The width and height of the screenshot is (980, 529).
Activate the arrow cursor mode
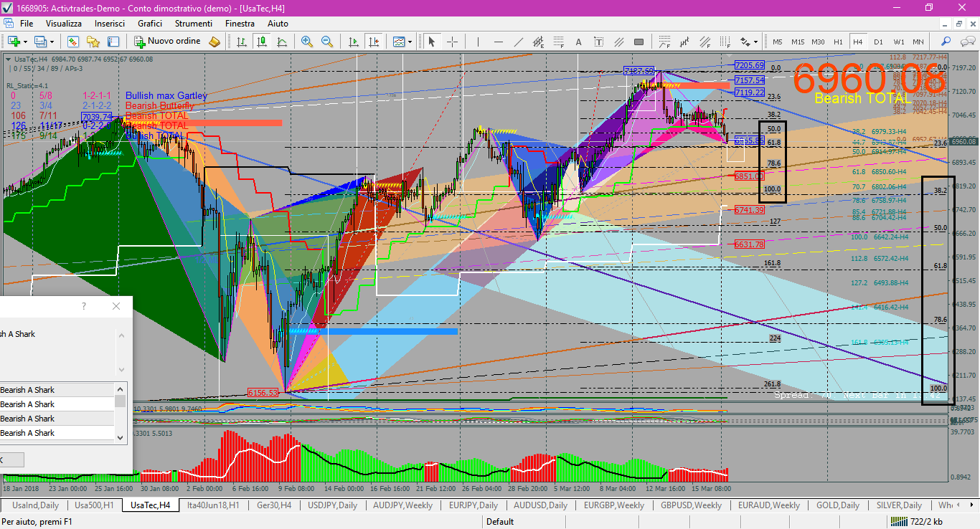point(432,42)
